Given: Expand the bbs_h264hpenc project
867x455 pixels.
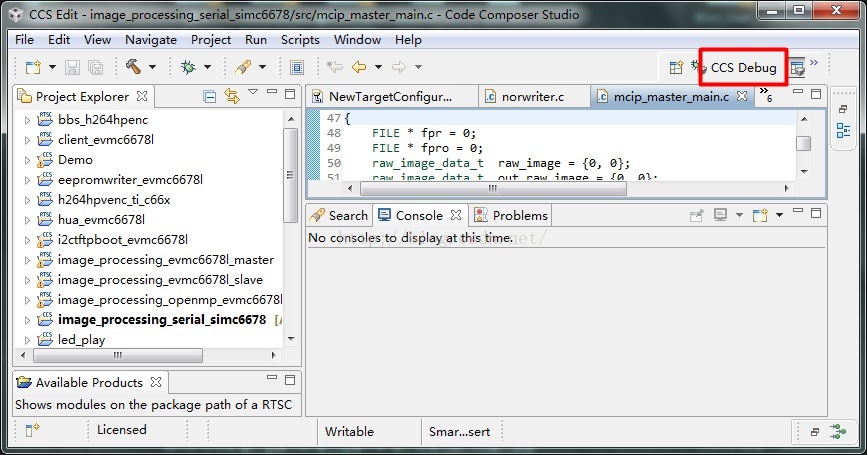Looking at the screenshot, I should [27, 120].
